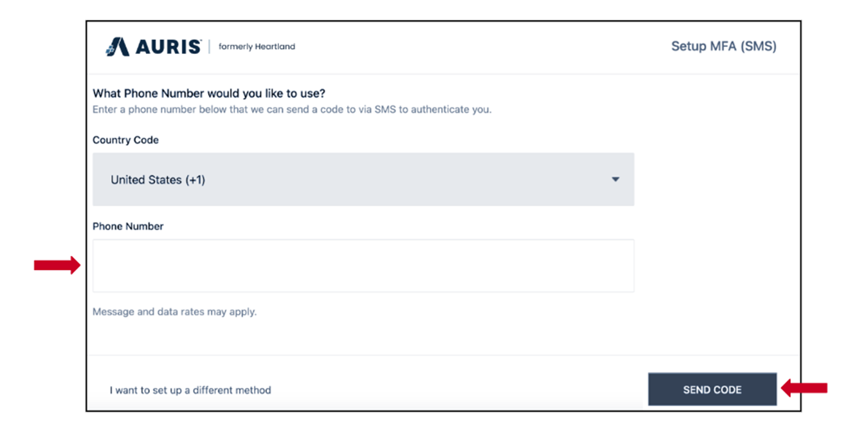The height and width of the screenshot is (433, 868).
Task: Click the "What Phone Number would you like to use?" heading
Action: (x=209, y=93)
